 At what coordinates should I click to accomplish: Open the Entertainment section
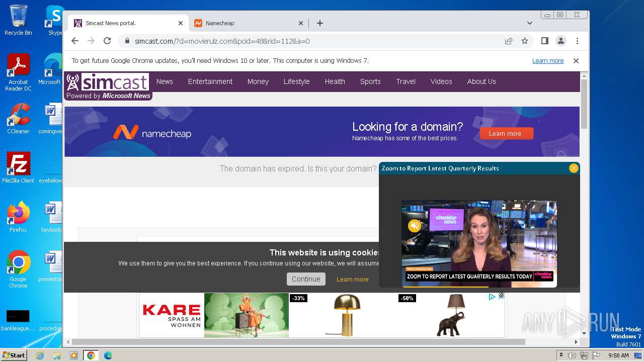coord(210,81)
